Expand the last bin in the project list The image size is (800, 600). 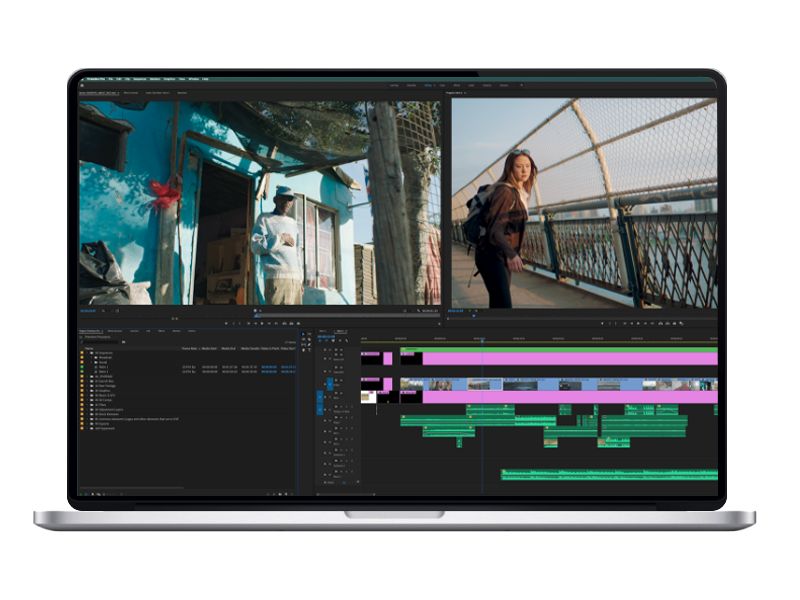[x=90, y=428]
